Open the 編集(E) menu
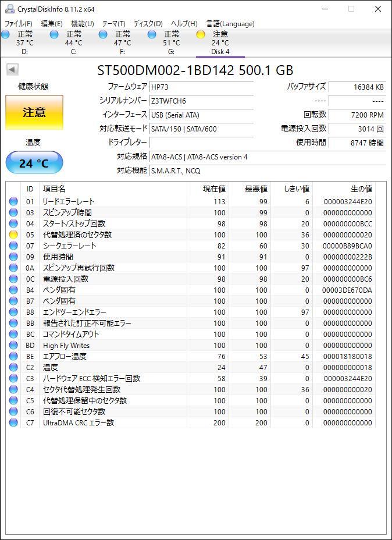The image size is (392, 540). [52, 24]
